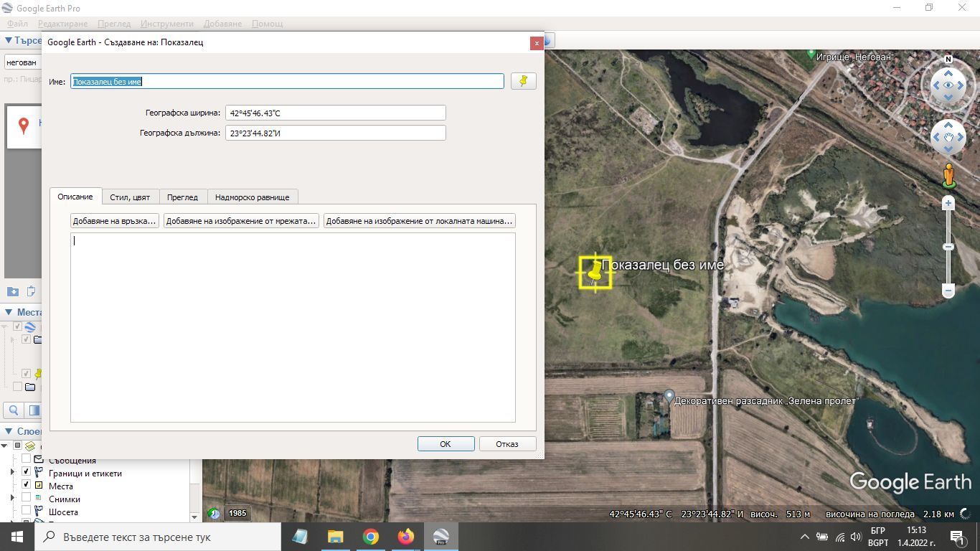Switch to the Стил, цвят tab

tap(130, 197)
